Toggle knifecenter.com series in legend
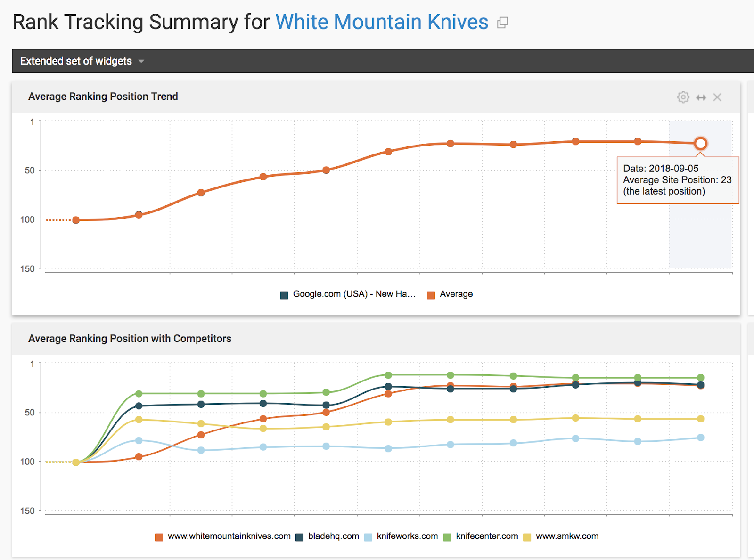The height and width of the screenshot is (560, 754). point(487,536)
